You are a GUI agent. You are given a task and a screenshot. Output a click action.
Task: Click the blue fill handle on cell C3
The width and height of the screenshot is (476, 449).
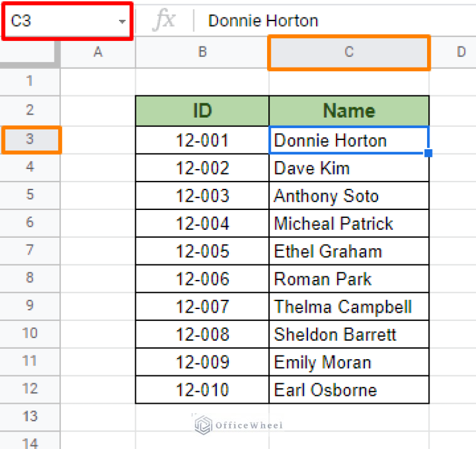[x=428, y=153]
